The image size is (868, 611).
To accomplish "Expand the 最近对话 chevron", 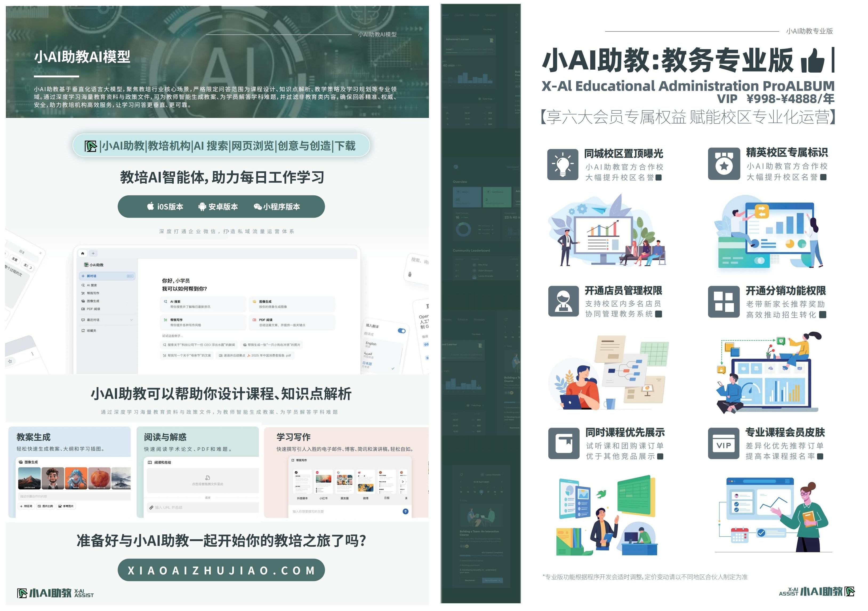I will (x=132, y=320).
